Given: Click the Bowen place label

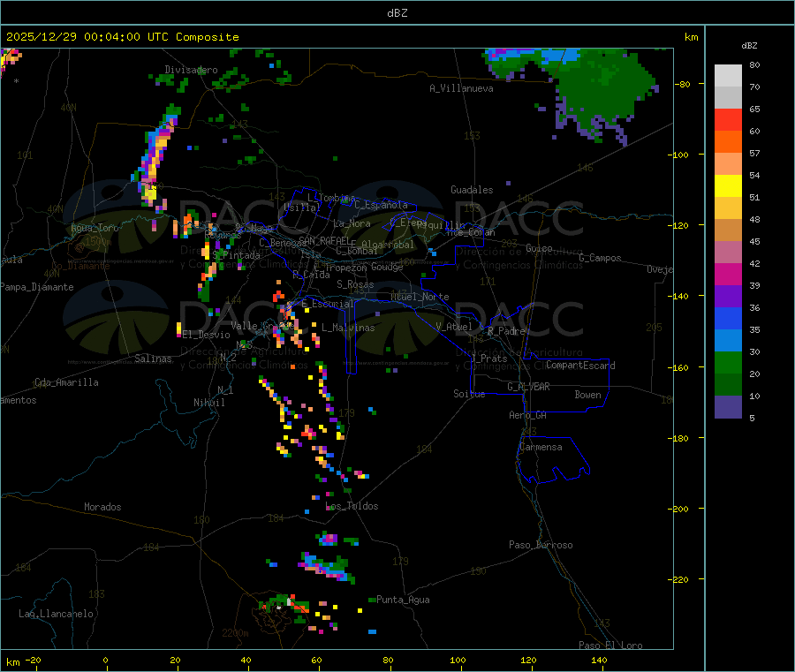Looking at the screenshot, I should coord(587,395).
